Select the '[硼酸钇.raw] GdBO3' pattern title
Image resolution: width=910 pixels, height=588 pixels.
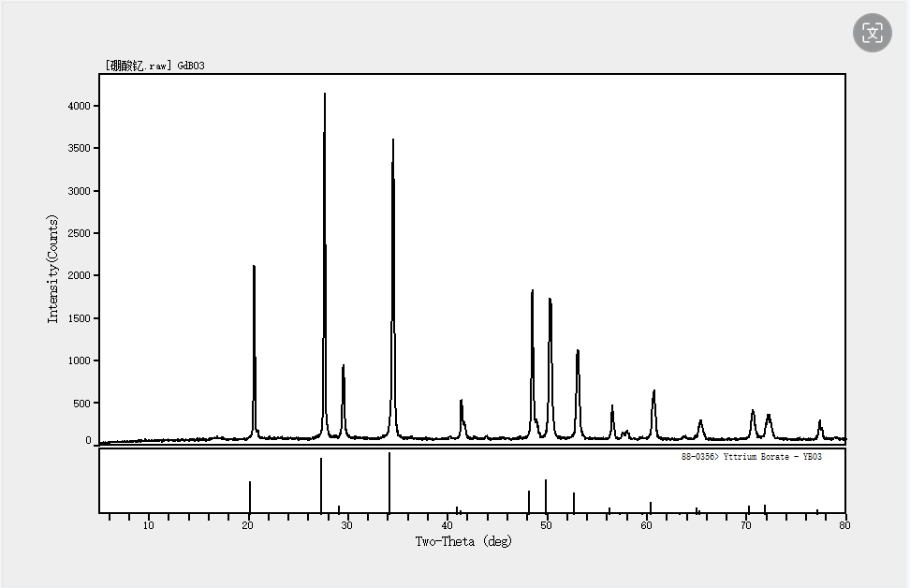pos(154,66)
